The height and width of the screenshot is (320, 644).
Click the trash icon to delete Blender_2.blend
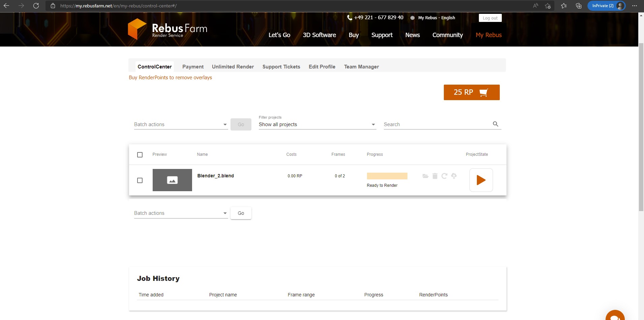click(435, 176)
